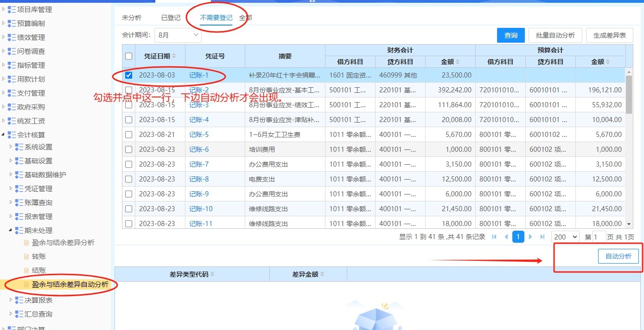Click the page number input field
Image resolution: width=644 pixels, height=330 pixels.
click(599, 237)
